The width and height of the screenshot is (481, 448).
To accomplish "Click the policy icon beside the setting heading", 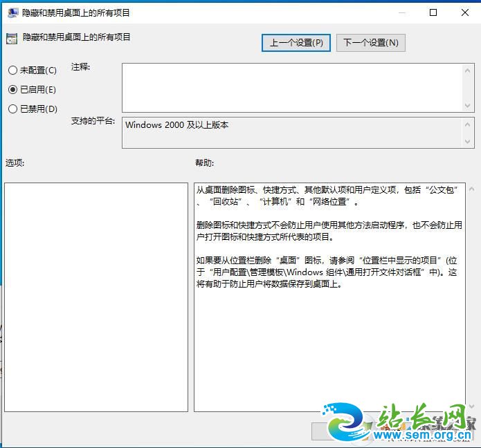I will 12,38.
